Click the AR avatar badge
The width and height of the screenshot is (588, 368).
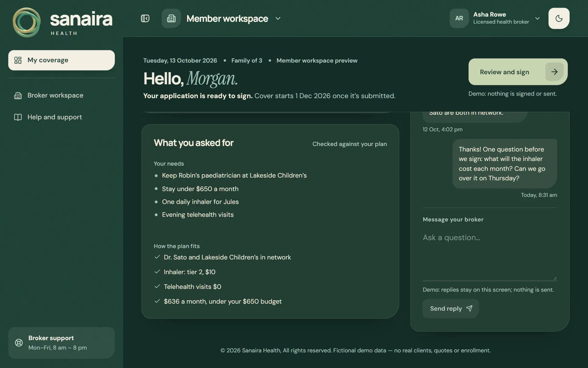pyautogui.click(x=459, y=18)
